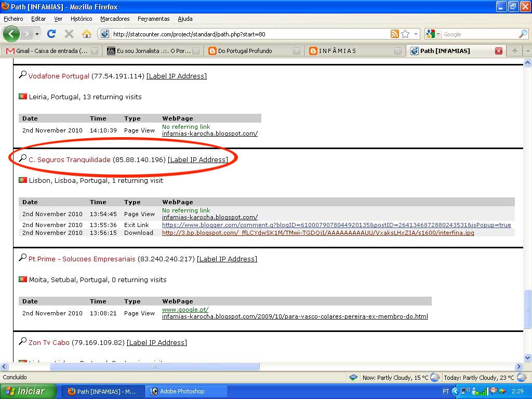
Task: Click the RSS feed icon in address bar
Action: coord(395,34)
